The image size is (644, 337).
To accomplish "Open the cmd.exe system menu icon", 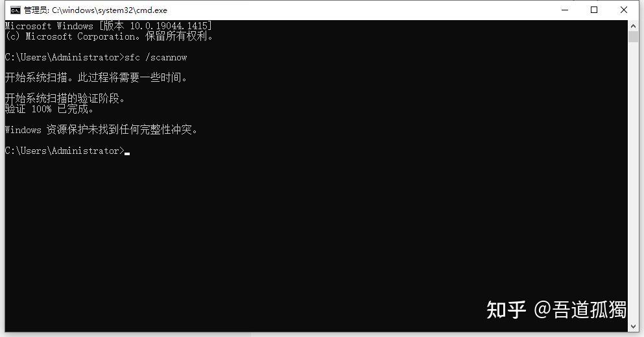I will point(16,10).
